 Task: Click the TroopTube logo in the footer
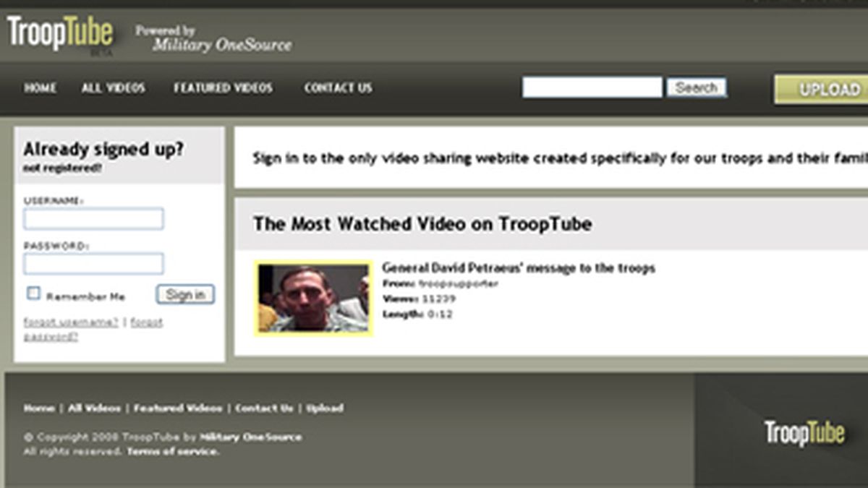803,429
